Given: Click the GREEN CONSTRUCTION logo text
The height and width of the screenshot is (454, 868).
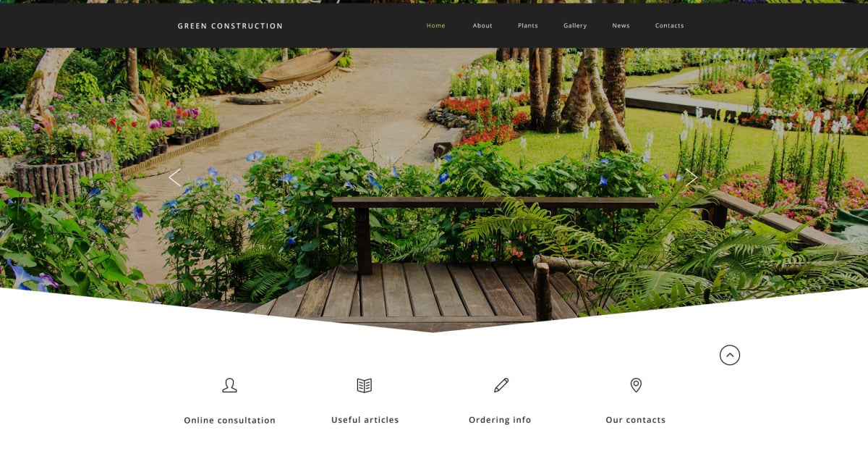Looking at the screenshot, I should pyautogui.click(x=231, y=26).
